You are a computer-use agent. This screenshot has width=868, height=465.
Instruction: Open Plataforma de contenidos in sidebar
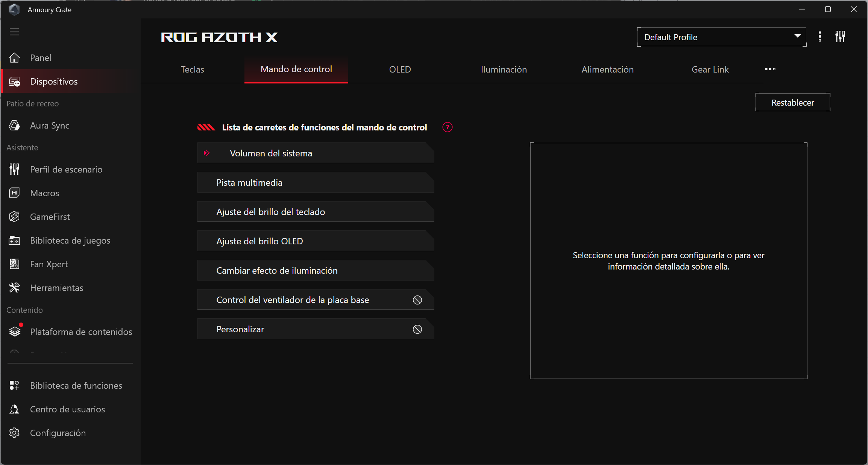(x=71, y=331)
